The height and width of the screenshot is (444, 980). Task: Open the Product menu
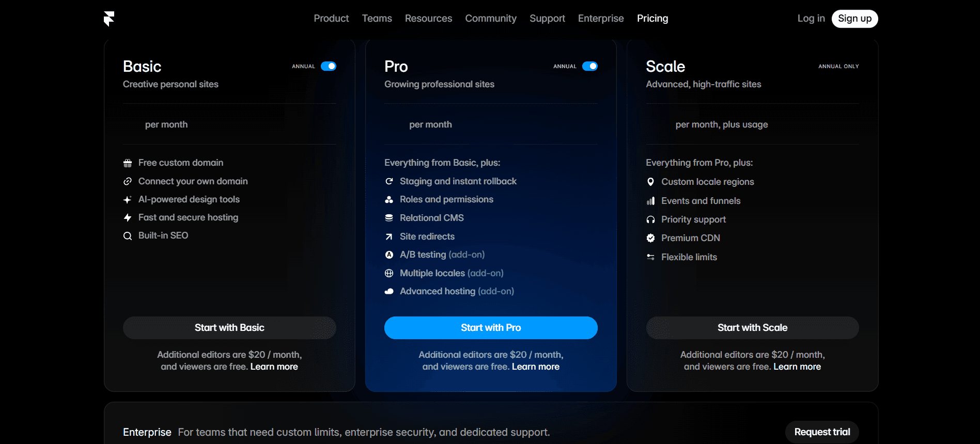pyautogui.click(x=331, y=19)
